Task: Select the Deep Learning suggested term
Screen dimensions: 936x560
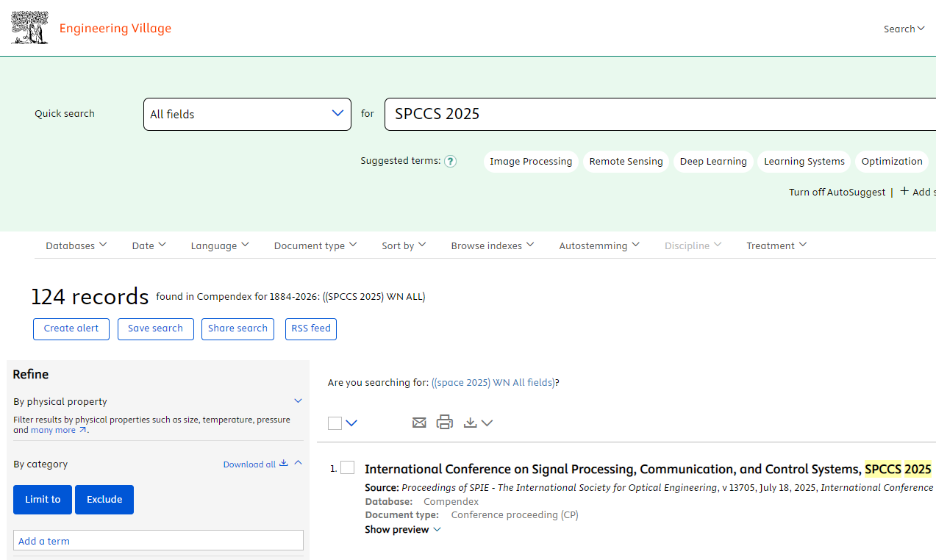Action: pyautogui.click(x=712, y=162)
